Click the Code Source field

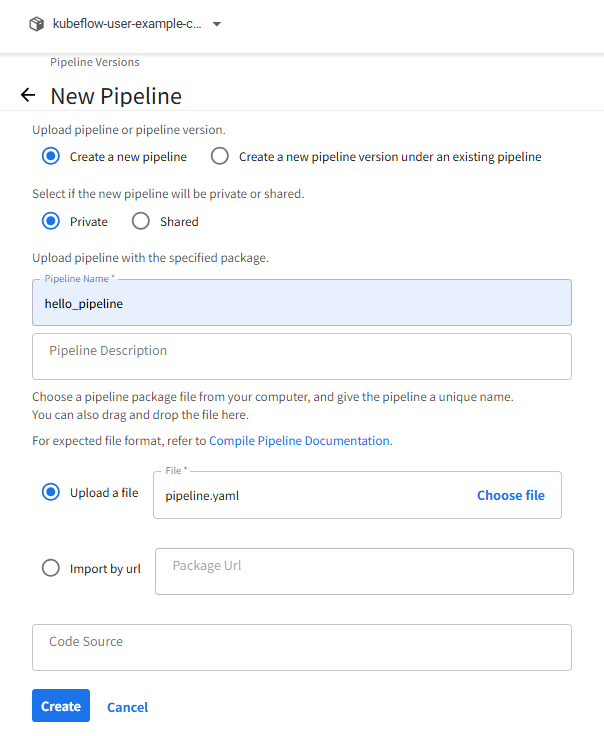[301, 647]
